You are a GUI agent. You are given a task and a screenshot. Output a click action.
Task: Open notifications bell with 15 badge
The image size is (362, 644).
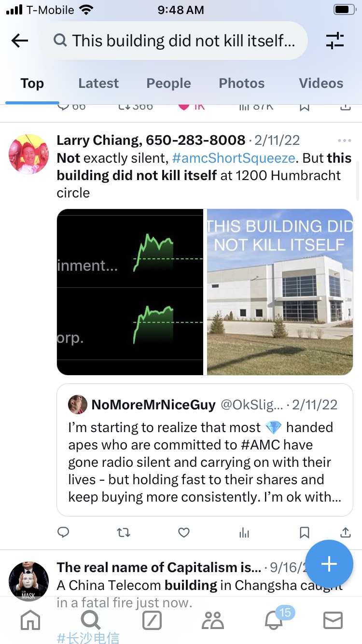click(273, 620)
